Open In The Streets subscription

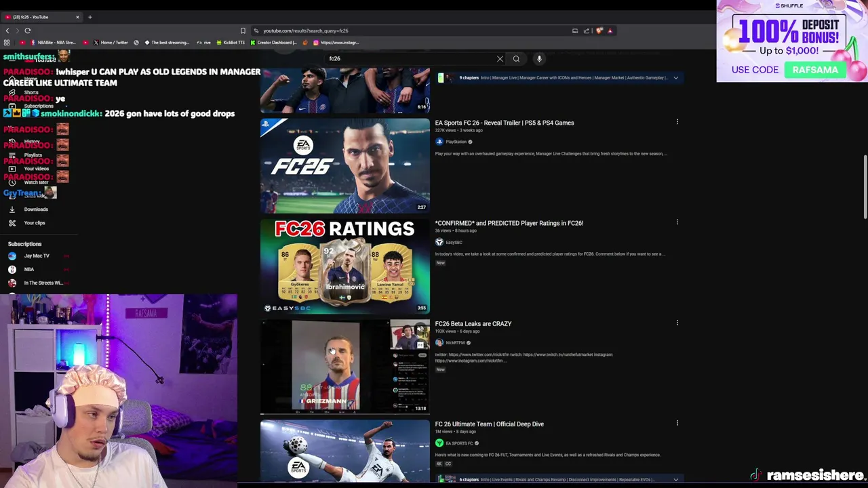43,283
